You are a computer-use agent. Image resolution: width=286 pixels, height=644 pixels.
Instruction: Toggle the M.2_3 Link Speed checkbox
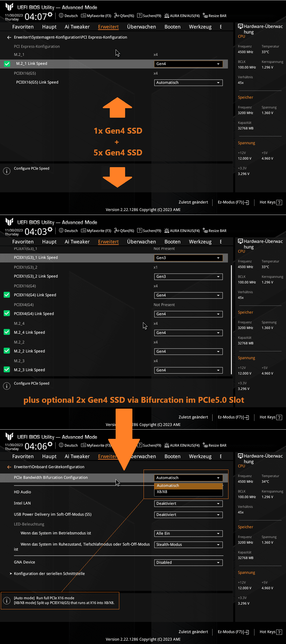pyautogui.click(x=7, y=370)
